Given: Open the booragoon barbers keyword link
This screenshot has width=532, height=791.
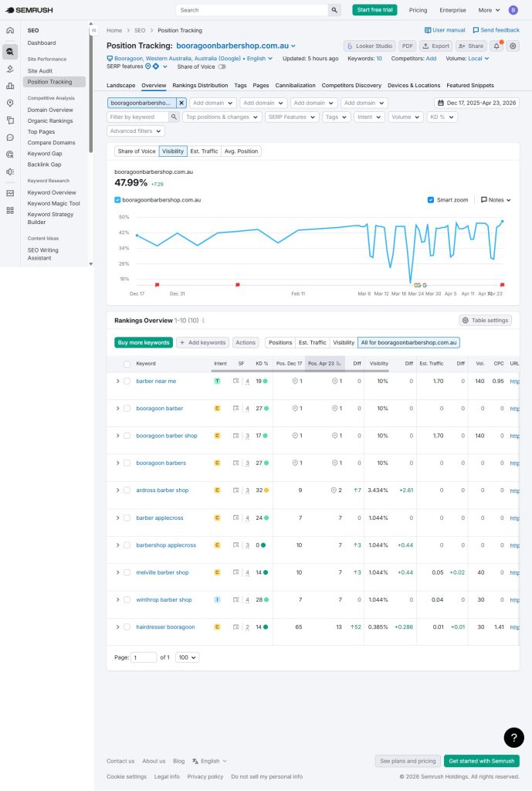Looking at the screenshot, I should (x=161, y=463).
